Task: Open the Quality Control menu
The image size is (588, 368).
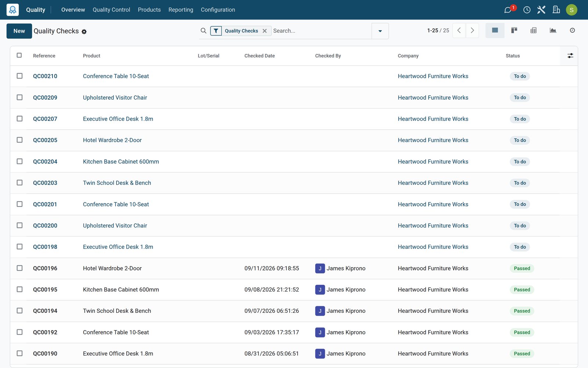Action: pyautogui.click(x=111, y=10)
